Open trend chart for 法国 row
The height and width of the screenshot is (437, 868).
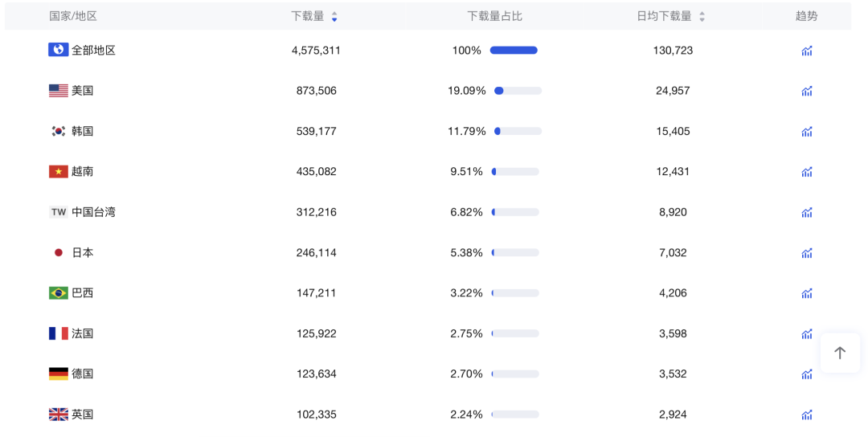(806, 334)
